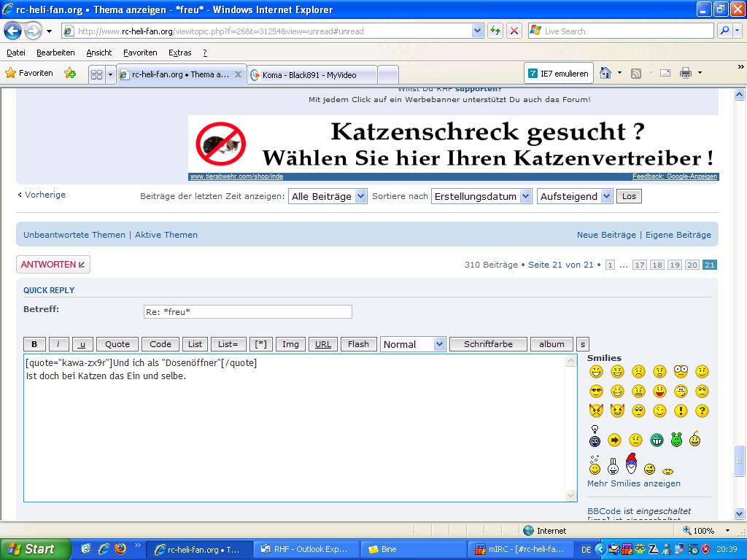
Task: Click the Quote BBCode button
Action: click(117, 344)
